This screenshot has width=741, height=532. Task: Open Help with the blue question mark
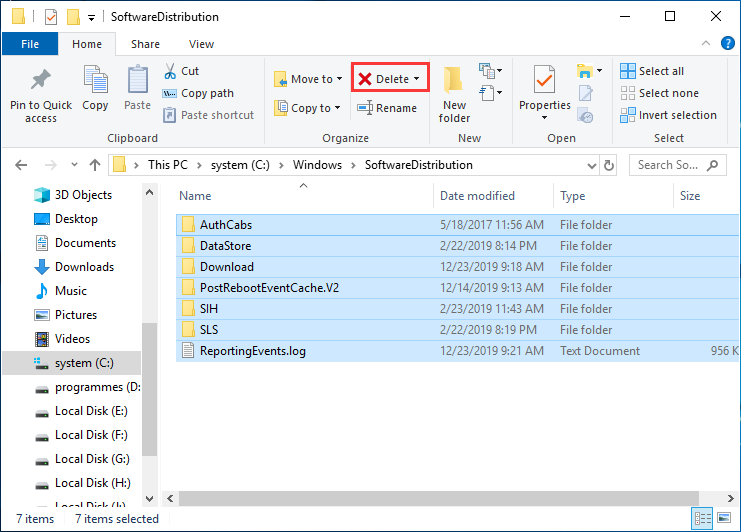(x=727, y=43)
